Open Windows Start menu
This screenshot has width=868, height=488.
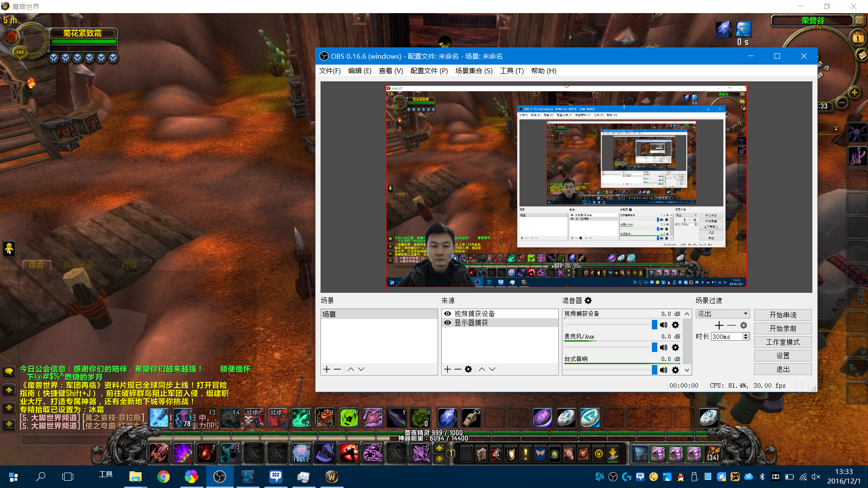pyautogui.click(x=13, y=477)
